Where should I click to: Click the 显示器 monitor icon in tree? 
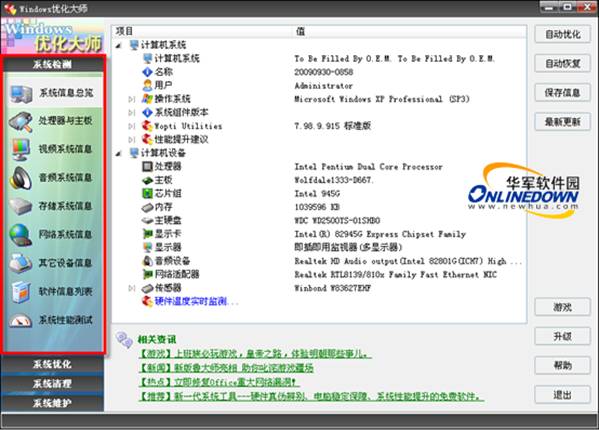(147, 247)
